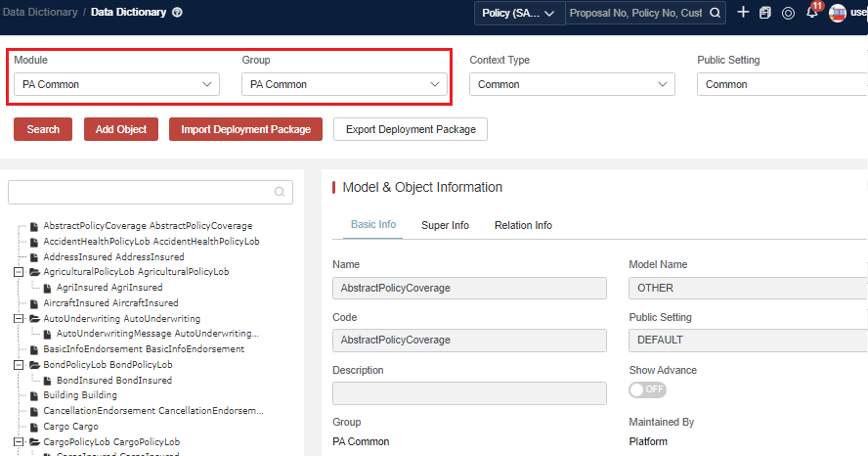Click the magnifier icon in proposal search

pos(716,13)
